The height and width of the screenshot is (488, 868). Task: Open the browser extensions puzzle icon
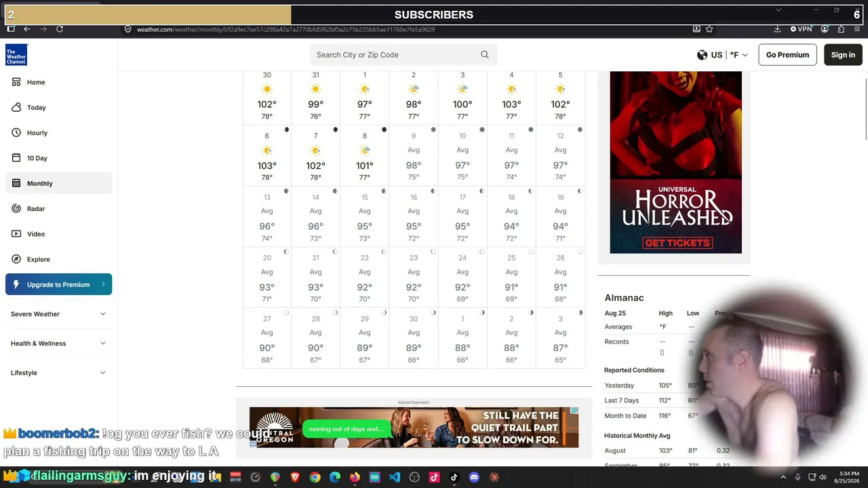pyautogui.click(x=841, y=29)
